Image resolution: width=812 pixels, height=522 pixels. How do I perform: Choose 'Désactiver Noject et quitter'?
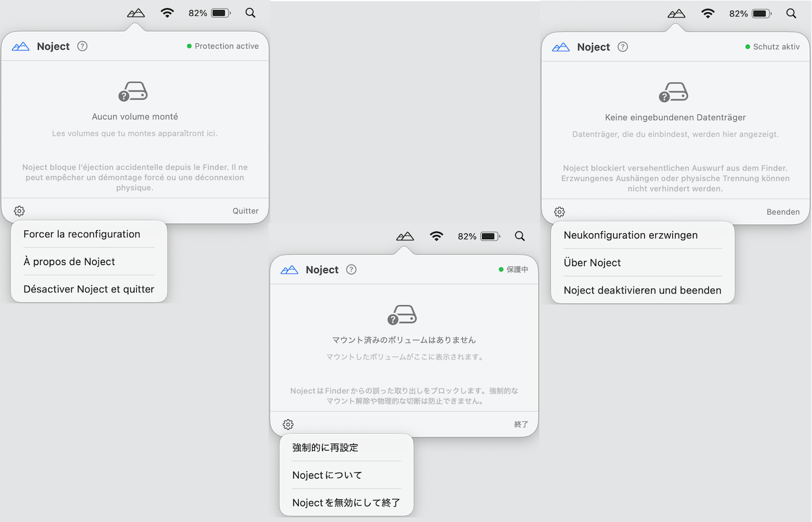(x=89, y=289)
